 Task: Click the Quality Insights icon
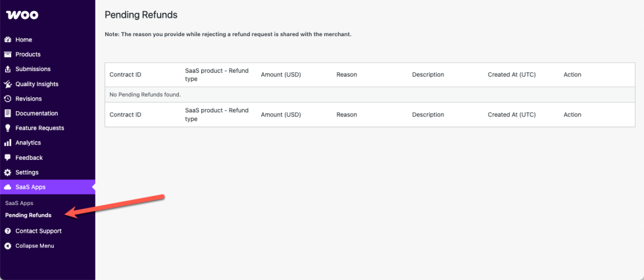(8, 84)
